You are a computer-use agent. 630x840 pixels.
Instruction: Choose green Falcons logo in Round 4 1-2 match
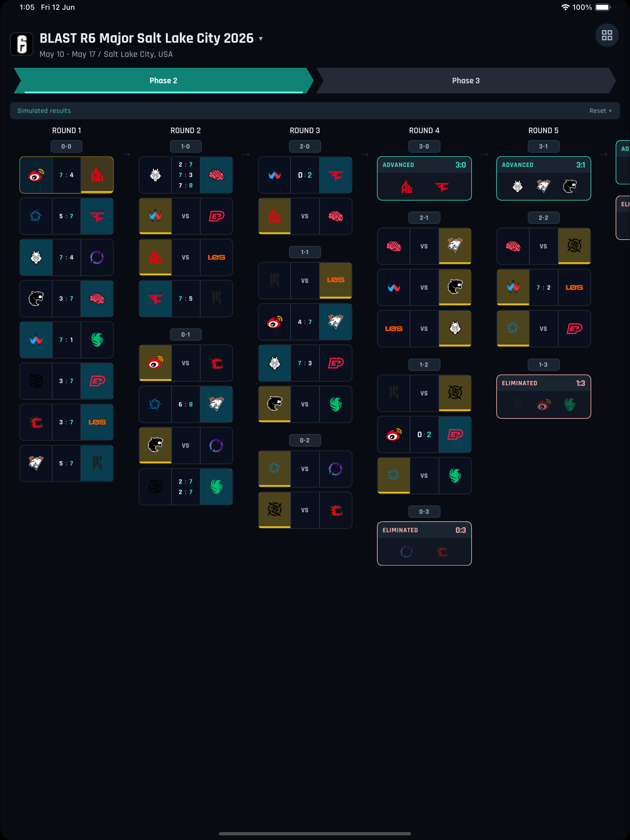pos(455,476)
